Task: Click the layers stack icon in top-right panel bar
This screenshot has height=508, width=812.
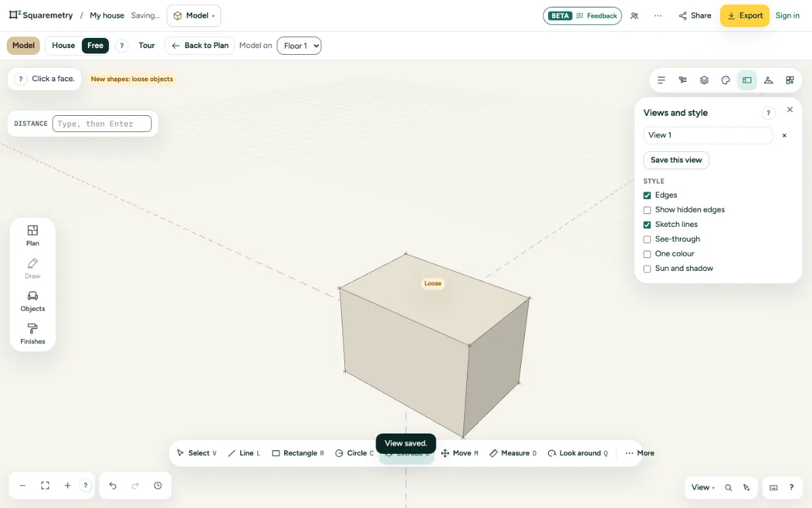Action: coord(704,80)
